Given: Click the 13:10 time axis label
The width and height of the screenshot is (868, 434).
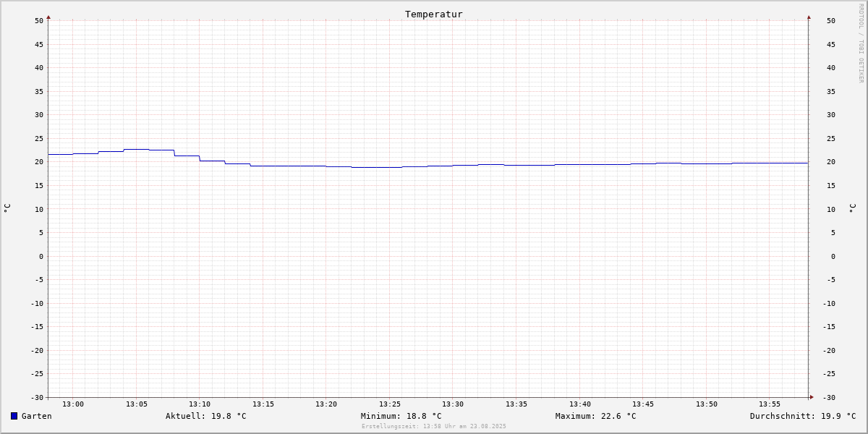Looking at the screenshot, I should pyautogui.click(x=200, y=404).
